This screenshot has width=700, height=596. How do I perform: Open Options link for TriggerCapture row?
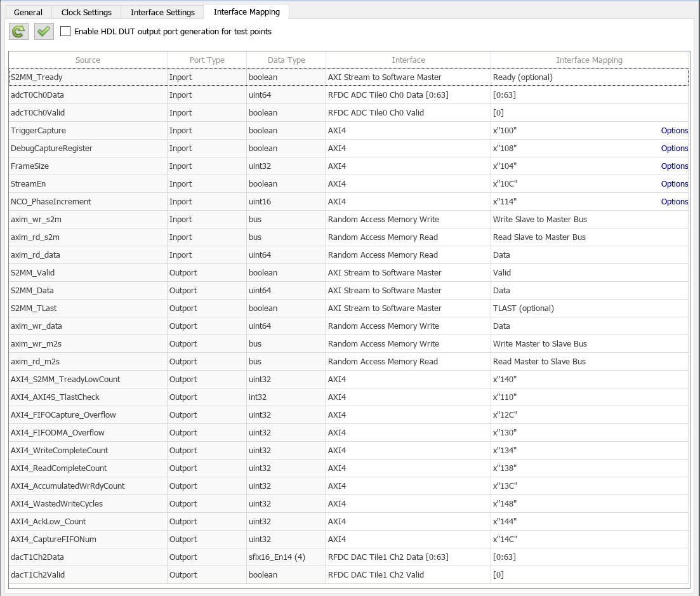pos(674,131)
